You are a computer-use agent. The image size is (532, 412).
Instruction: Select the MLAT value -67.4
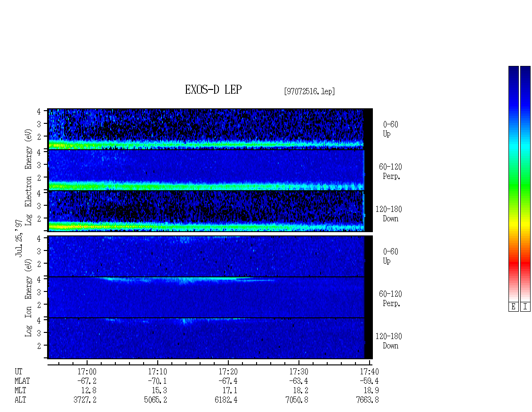pyautogui.click(x=228, y=381)
